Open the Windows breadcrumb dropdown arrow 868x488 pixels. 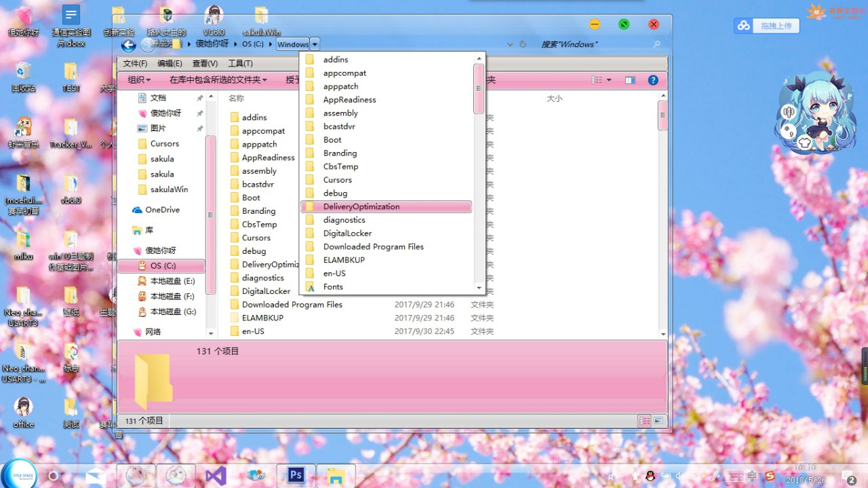click(x=315, y=44)
